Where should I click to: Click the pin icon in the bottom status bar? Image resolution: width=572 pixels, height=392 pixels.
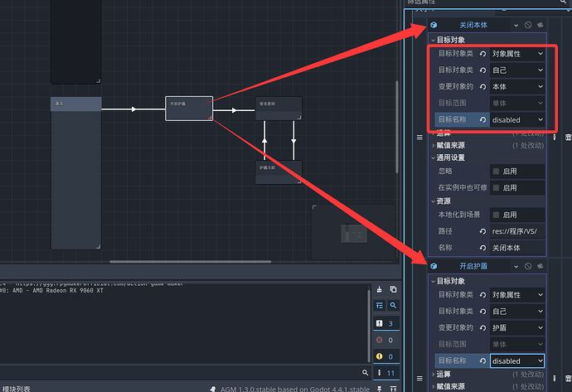point(380,389)
